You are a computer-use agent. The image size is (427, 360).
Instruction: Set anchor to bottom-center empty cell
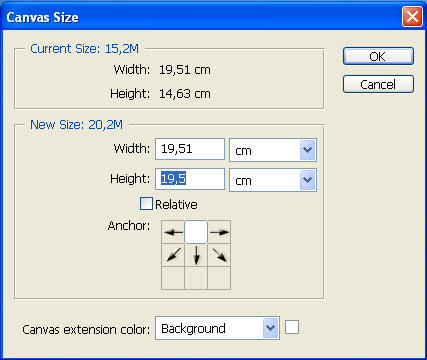tap(196, 278)
